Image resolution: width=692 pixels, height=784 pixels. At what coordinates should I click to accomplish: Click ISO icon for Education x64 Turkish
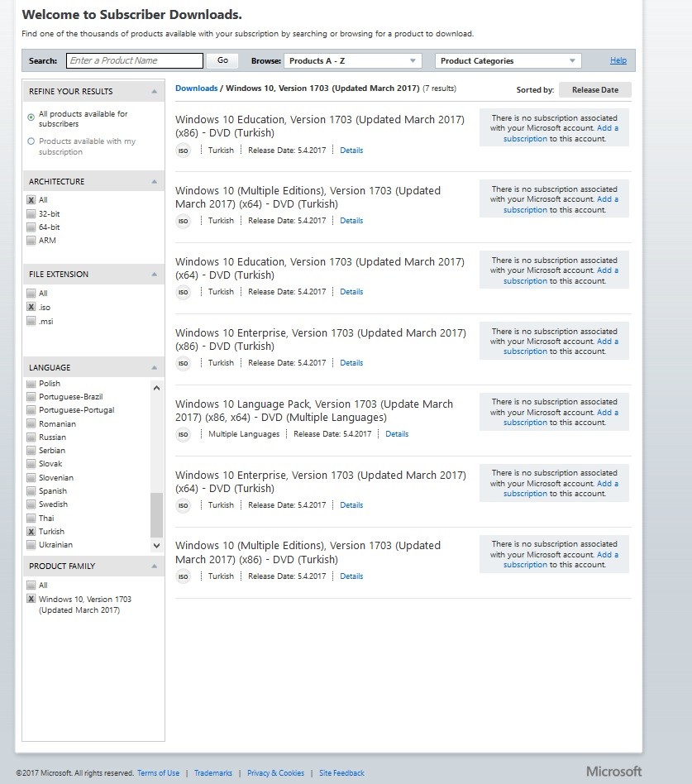point(184,292)
